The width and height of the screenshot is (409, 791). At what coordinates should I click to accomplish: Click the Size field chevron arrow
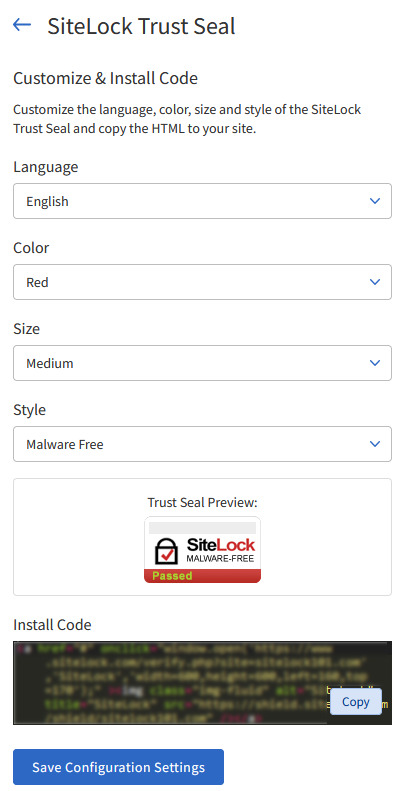(375, 363)
